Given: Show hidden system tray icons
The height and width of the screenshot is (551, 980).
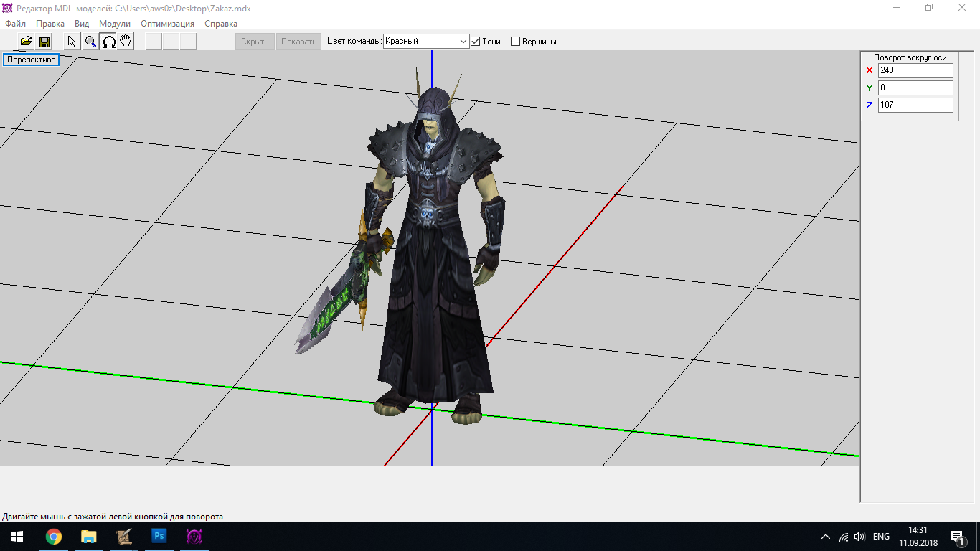Looking at the screenshot, I should (x=825, y=537).
